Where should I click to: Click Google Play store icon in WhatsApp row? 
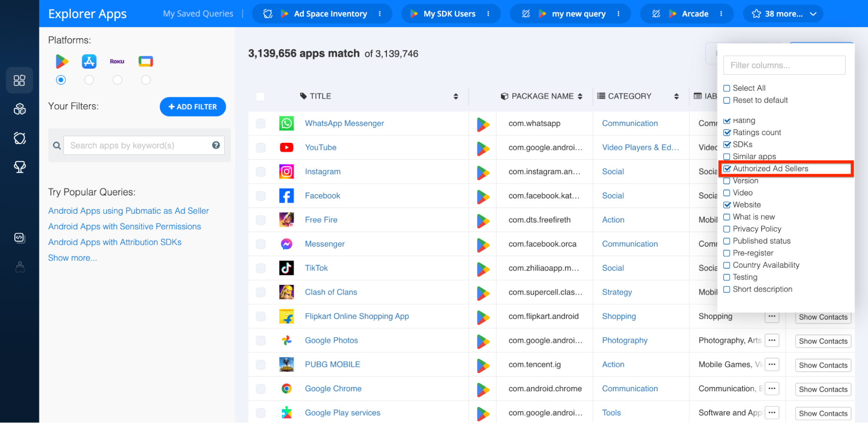pyautogui.click(x=483, y=125)
